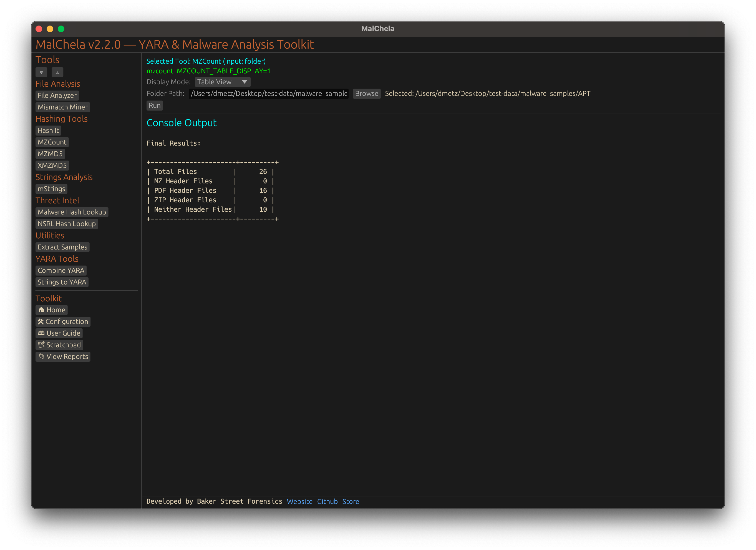
Task: Click the MZ Header Files row
Action: tap(210, 181)
